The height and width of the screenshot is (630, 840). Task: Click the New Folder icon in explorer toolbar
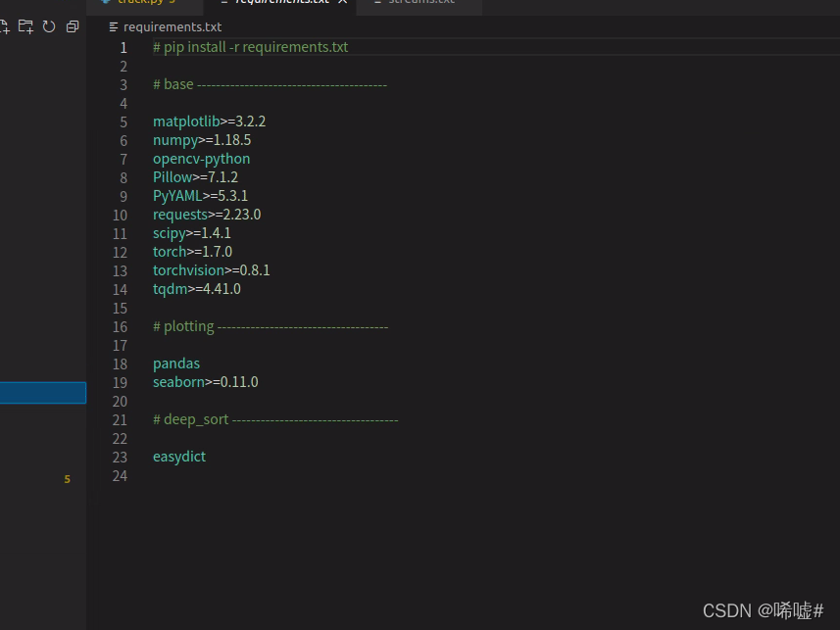(x=25, y=26)
